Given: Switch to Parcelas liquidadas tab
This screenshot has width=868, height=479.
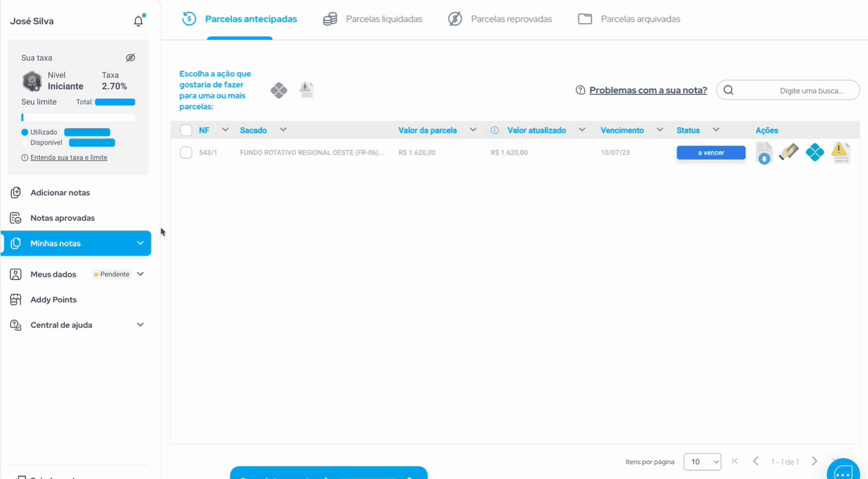Looking at the screenshot, I should point(373,19).
